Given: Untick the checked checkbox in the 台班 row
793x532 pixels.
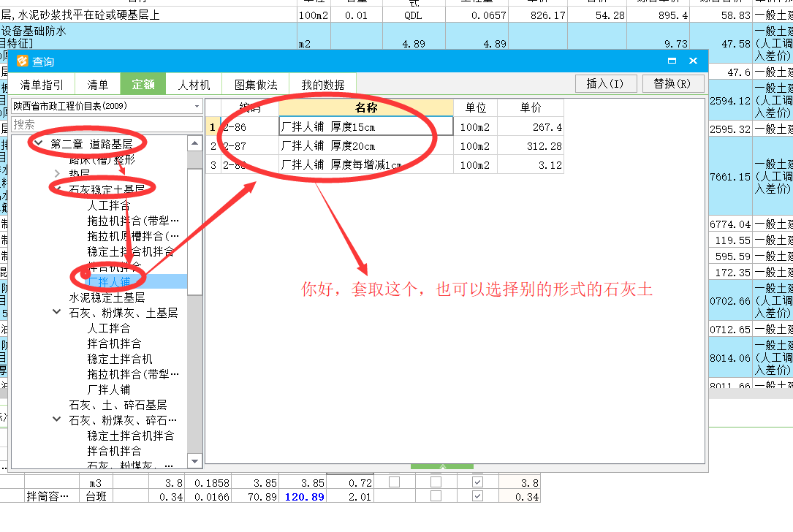Looking at the screenshot, I should [x=477, y=496].
